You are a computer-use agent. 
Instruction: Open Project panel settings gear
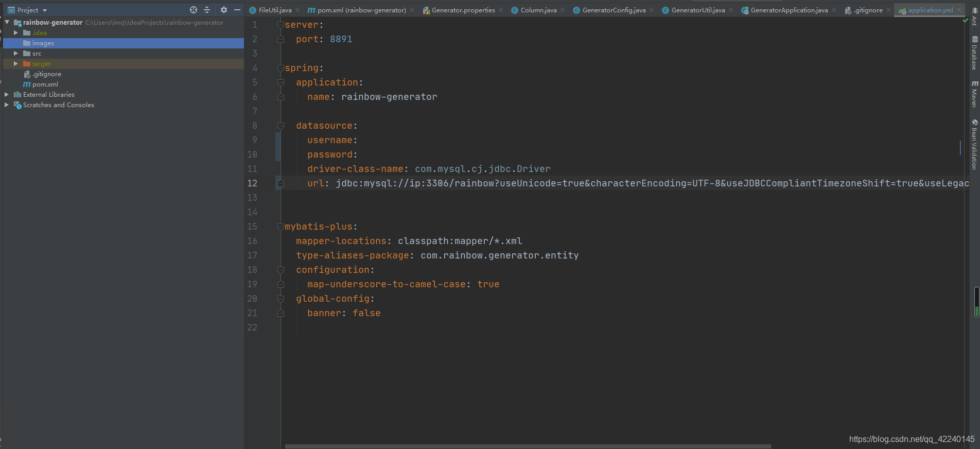click(224, 10)
